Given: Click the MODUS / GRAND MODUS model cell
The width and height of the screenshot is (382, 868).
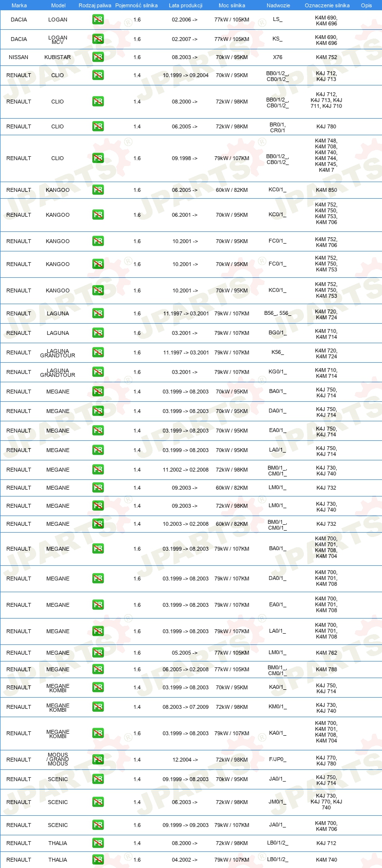Looking at the screenshot, I should click(58, 760).
